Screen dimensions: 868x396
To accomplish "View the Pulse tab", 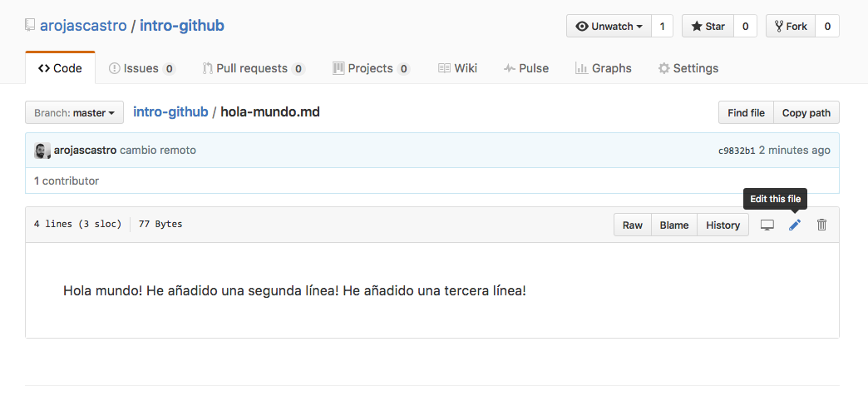I will click(x=525, y=68).
